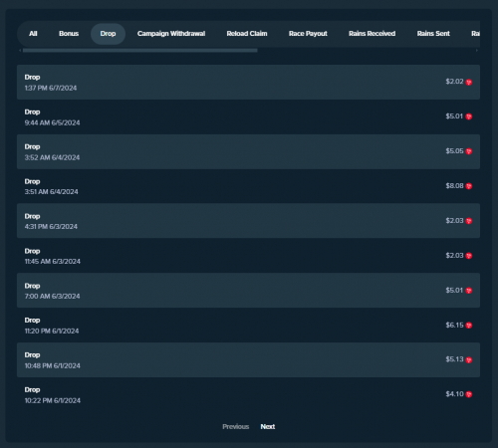Open the Race Payout tab
Screen dimensions: 498x448
click(308, 34)
